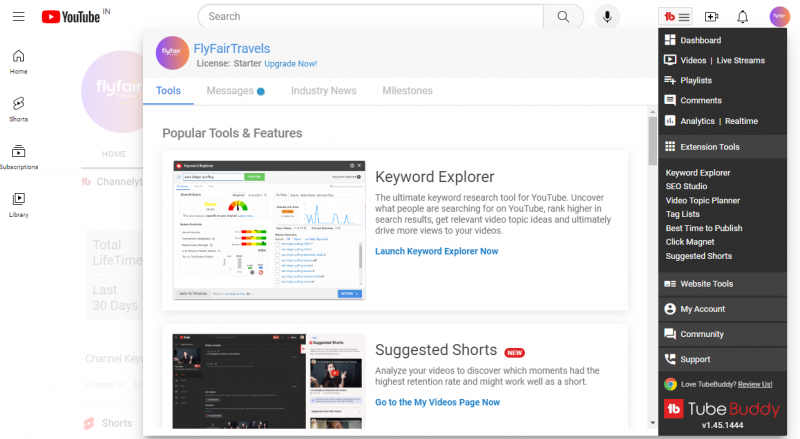
Task: Open Library in the left sidebar
Action: tap(18, 204)
